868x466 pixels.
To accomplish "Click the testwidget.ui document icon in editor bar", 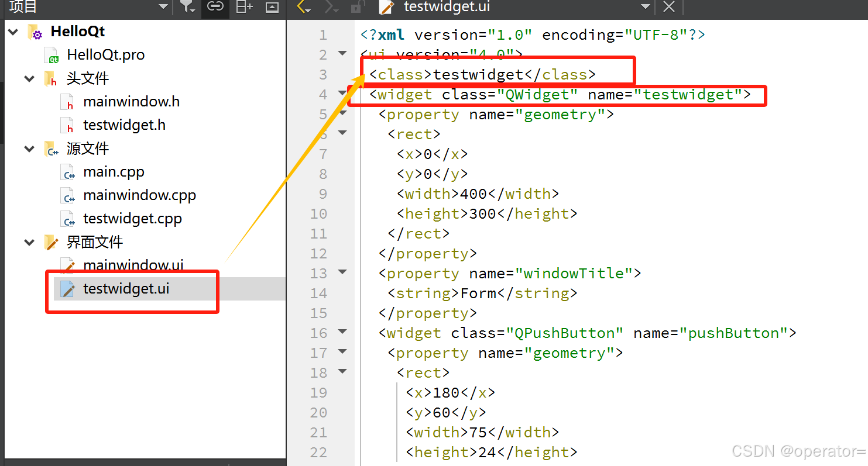I will 386,7.
